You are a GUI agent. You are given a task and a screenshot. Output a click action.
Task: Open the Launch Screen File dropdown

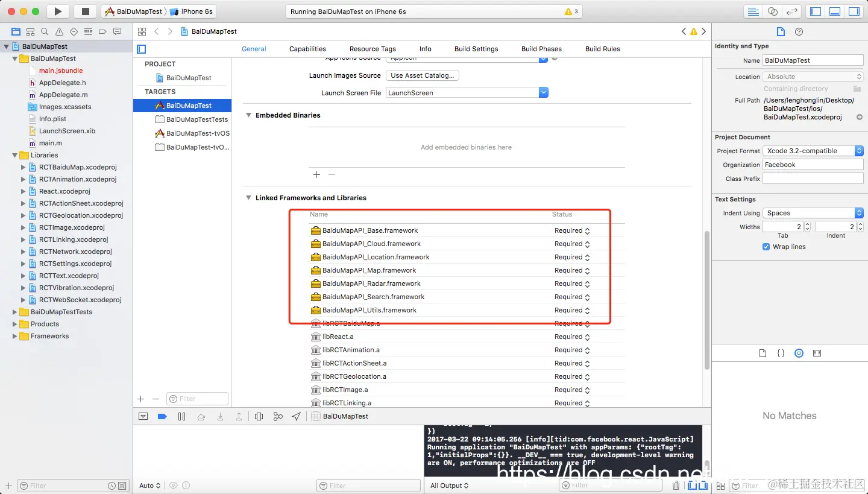544,93
